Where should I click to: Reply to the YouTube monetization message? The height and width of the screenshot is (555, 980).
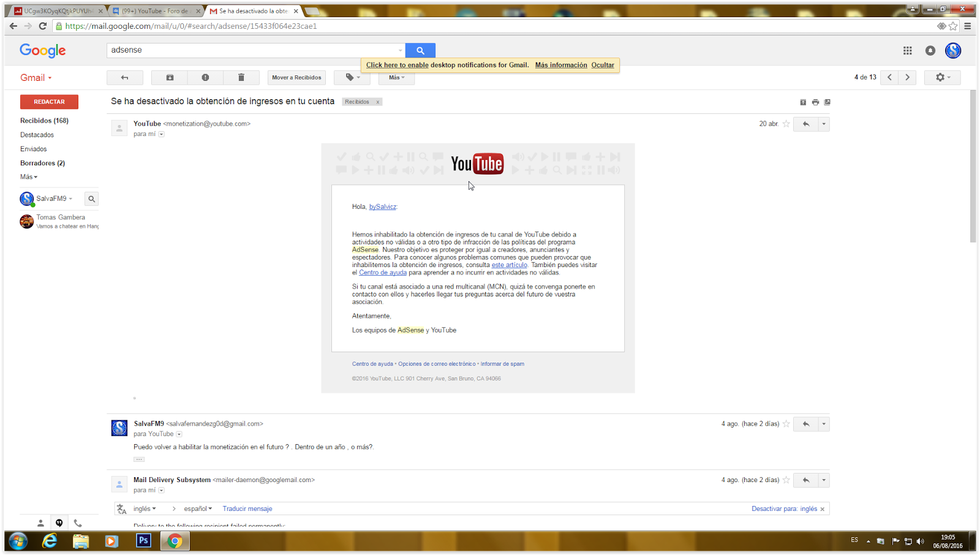[x=806, y=124]
